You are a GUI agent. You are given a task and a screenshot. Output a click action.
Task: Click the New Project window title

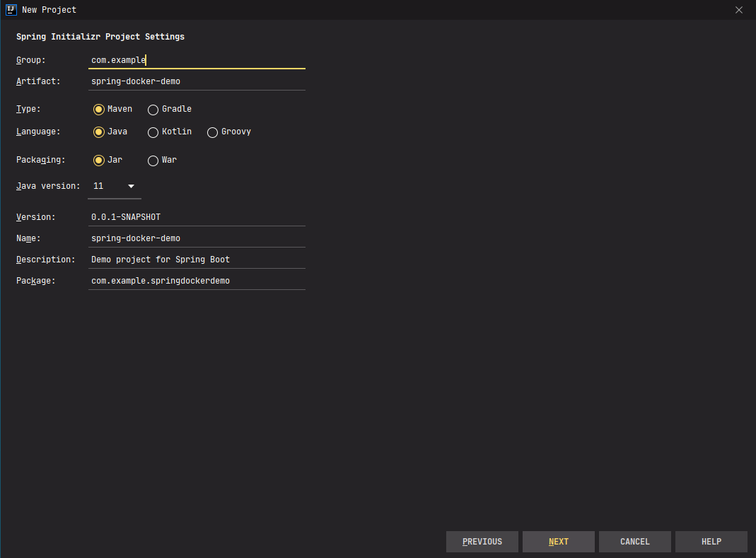pos(50,10)
